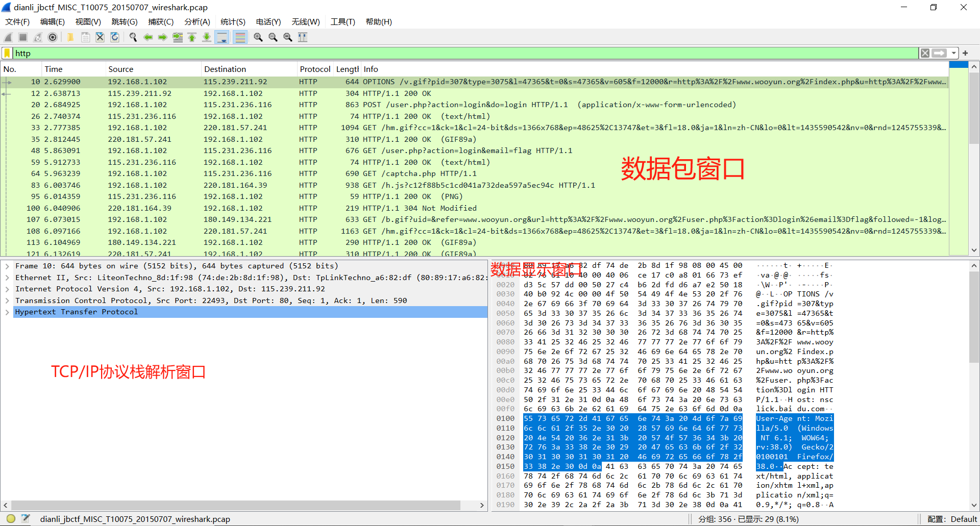Reload this capture file
Screen dimensions: 980x526
tap(115, 37)
